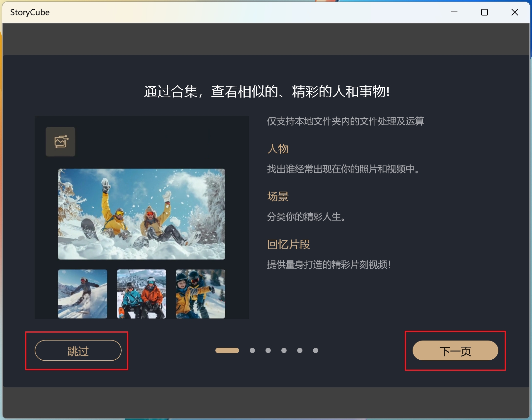The height and width of the screenshot is (420, 532).
Task: Click the large snowboarders photo
Action: click(x=141, y=214)
